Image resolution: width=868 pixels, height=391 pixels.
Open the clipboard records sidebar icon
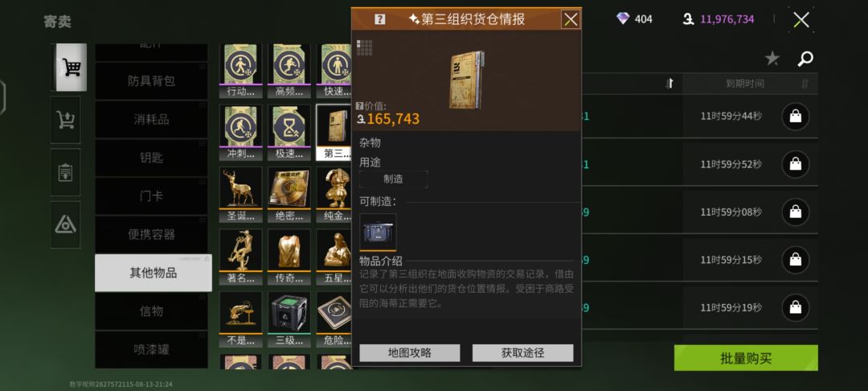(66, 172)
